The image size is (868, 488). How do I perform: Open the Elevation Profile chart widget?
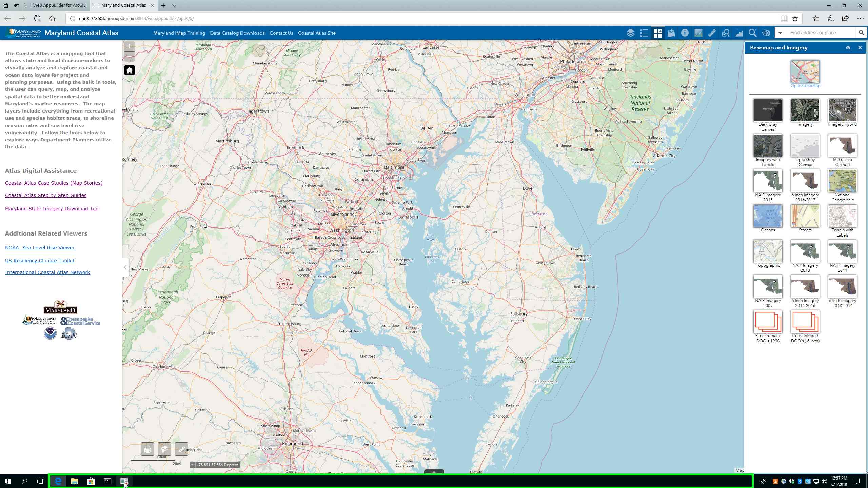point(739,33)
